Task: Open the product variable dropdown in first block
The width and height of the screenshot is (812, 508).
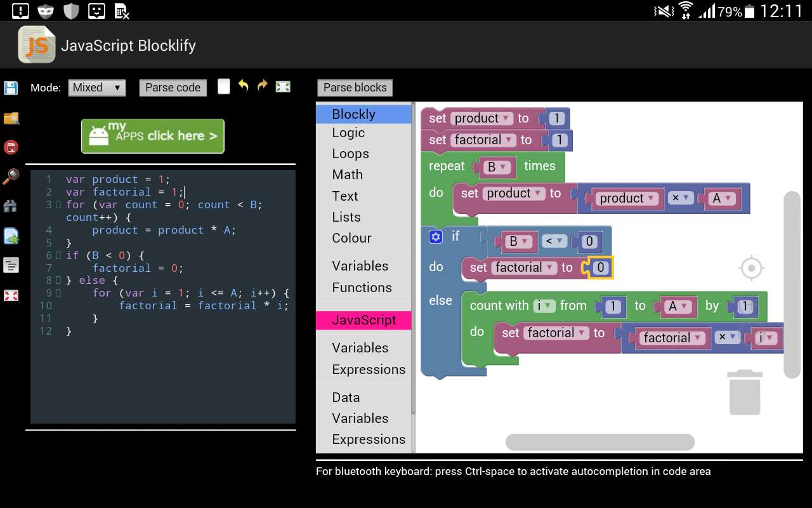Action: pyautogui.click(x=481, y=118)
